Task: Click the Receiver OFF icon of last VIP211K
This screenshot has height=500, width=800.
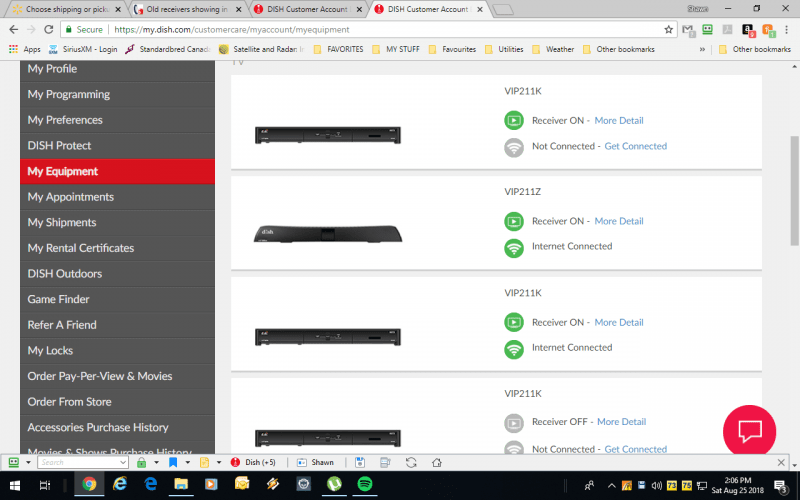Action: click(x=514, y=423)
